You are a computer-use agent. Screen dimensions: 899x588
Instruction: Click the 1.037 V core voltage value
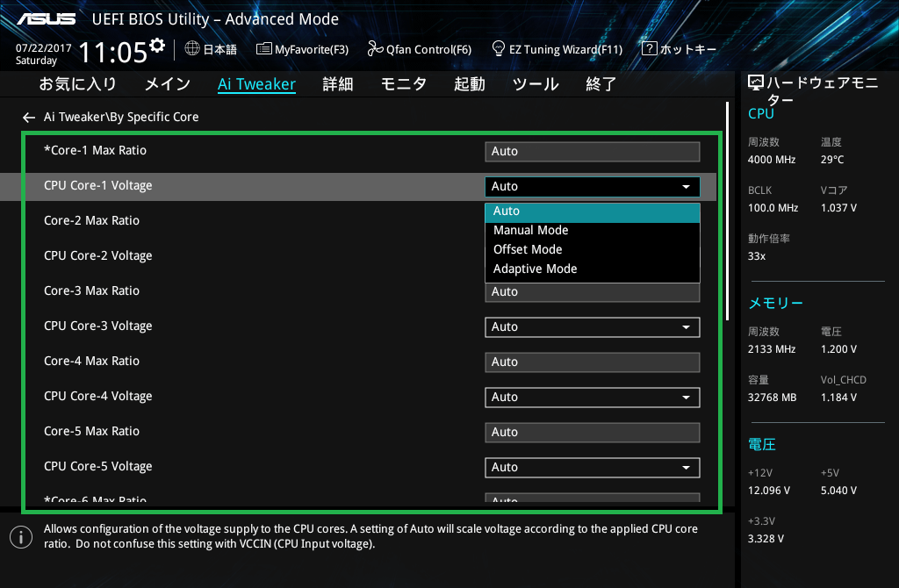coord(838,208)
